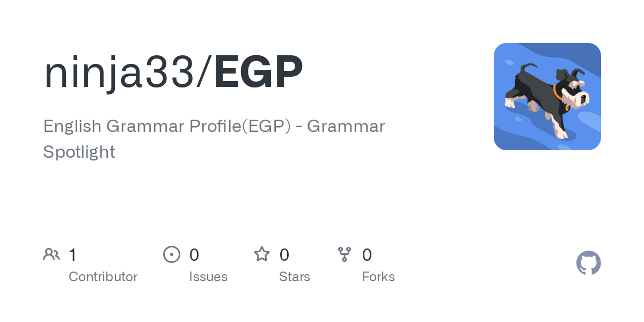Click the contributor count number 1
644x322 pixels.
[72, 254]
